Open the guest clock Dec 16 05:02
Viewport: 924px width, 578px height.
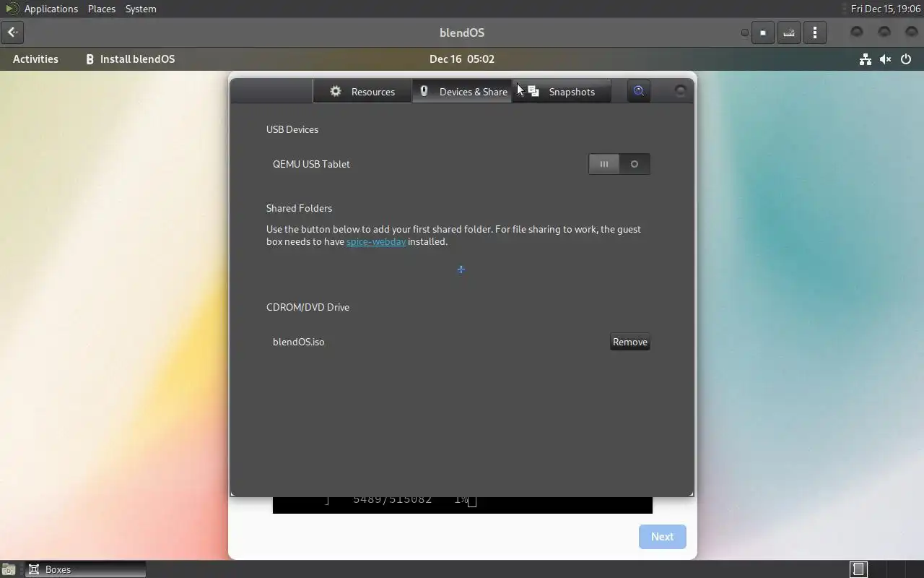pos(462,59)
